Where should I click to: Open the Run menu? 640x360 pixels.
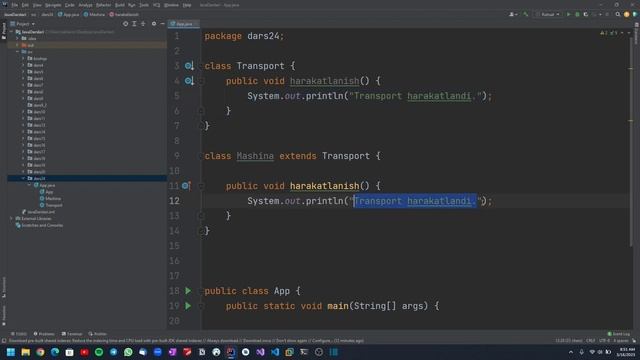tap(131, 5)
